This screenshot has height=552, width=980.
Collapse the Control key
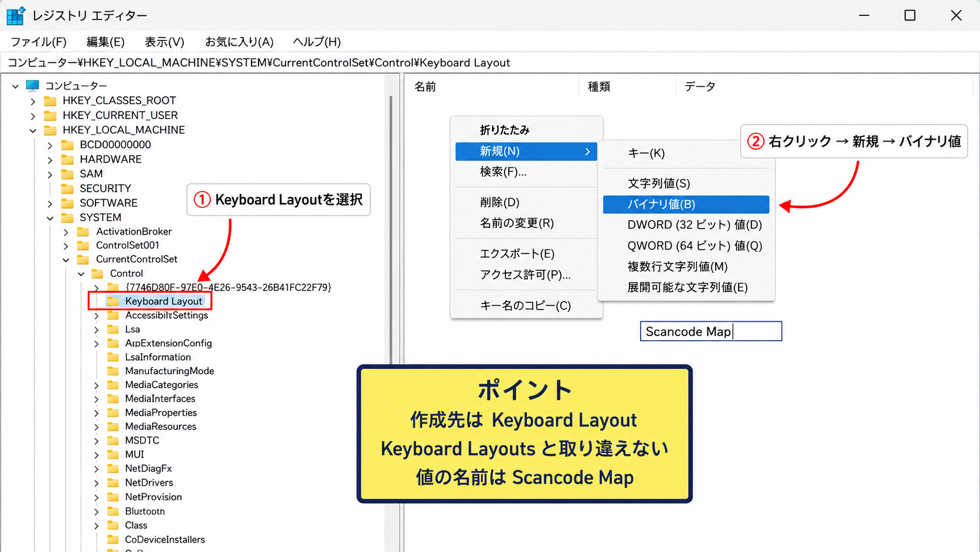[81, 274]
